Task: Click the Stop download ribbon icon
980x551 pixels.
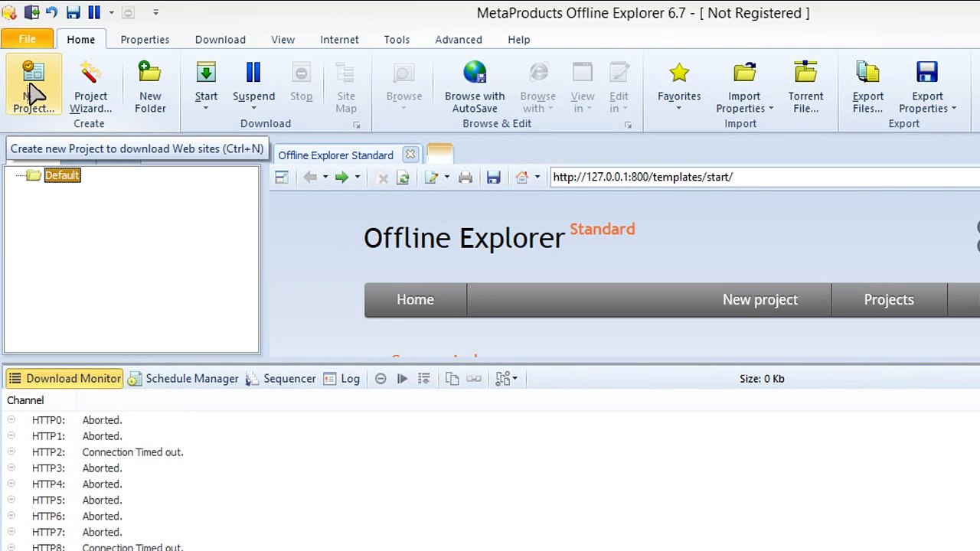Action: tap(301, 80)
